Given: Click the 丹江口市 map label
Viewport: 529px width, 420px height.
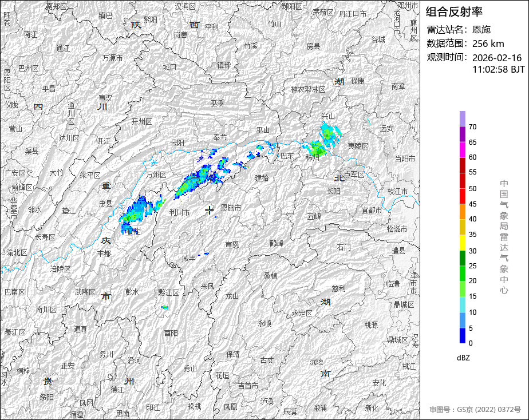Looking at the screenshot, I should point(353,14).
